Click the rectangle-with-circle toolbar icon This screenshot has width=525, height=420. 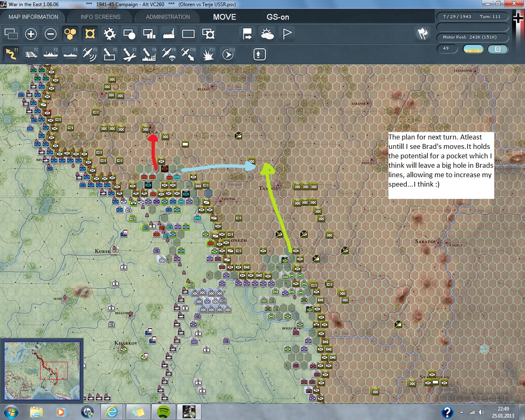(129, 34)
